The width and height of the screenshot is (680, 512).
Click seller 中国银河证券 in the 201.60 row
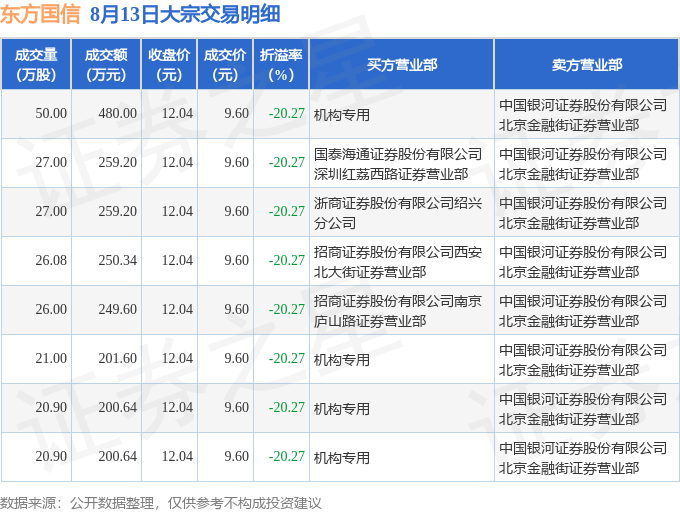coord(583,360)
